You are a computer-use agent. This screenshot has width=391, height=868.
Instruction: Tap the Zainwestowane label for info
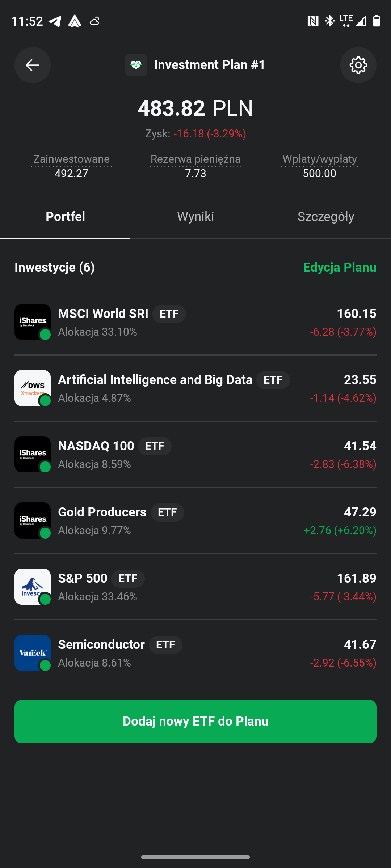pos(71,159)
